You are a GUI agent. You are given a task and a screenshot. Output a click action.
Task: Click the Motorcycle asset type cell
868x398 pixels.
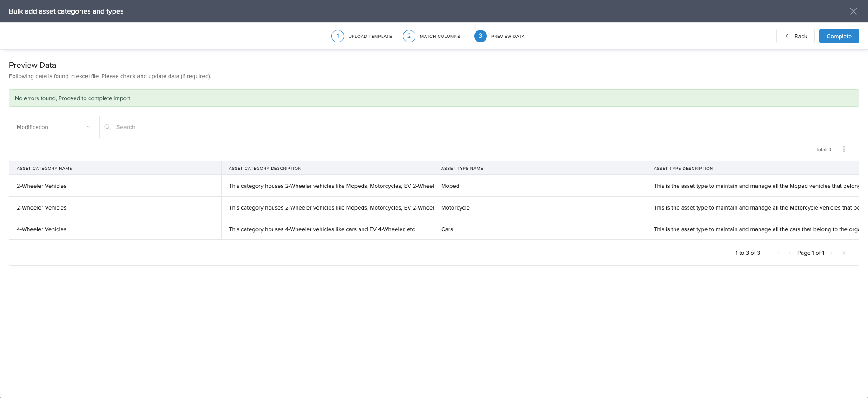point(455,207)
